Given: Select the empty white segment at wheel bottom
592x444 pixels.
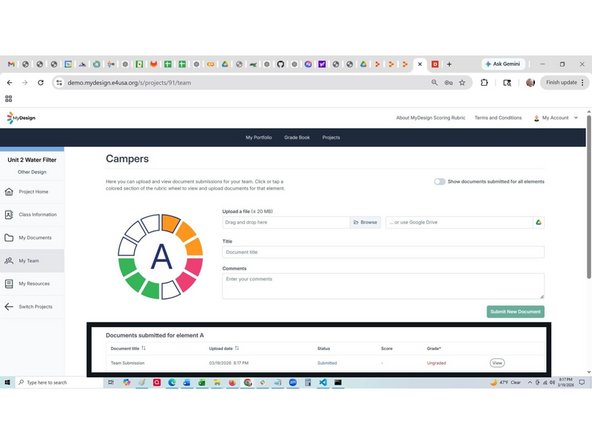Looking at the screenshot, I should [x=171, y=290].
